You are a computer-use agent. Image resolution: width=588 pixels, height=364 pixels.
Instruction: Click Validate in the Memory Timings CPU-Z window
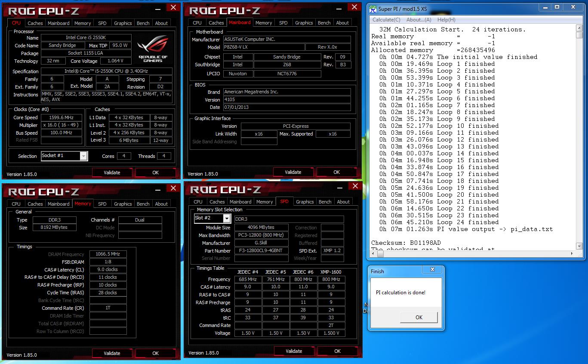point(112,353)
